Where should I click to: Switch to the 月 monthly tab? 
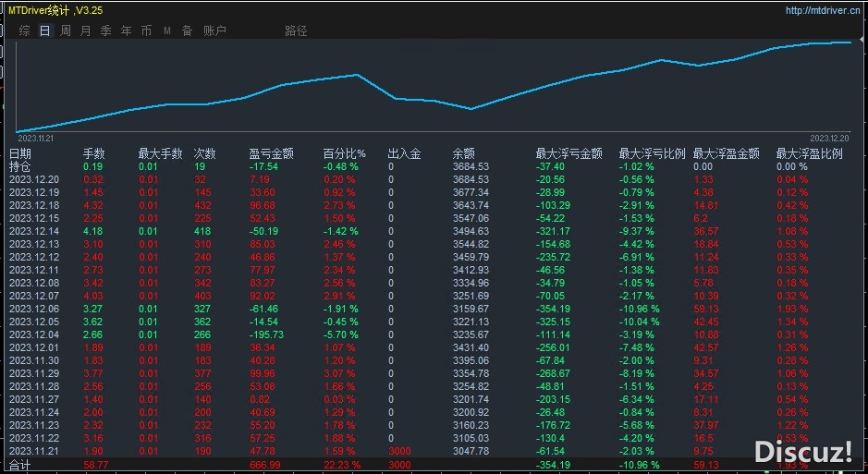tap(86, 31)
